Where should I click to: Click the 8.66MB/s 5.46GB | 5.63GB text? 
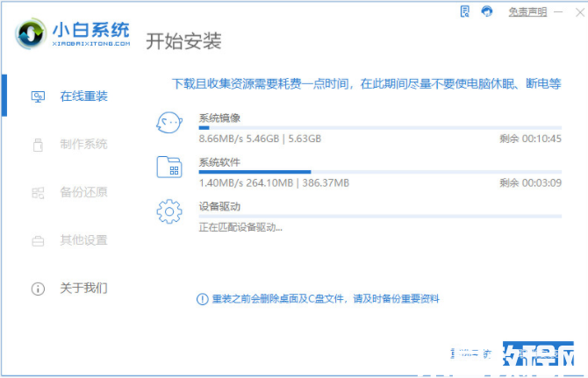pos(260,139)
